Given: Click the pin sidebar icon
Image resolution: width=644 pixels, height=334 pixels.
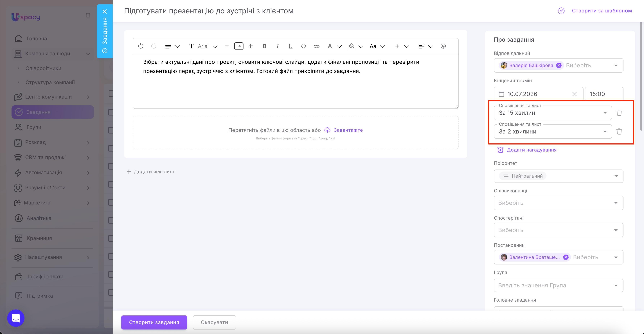Looking at the screenshot, I should click(x=88, y=16).
